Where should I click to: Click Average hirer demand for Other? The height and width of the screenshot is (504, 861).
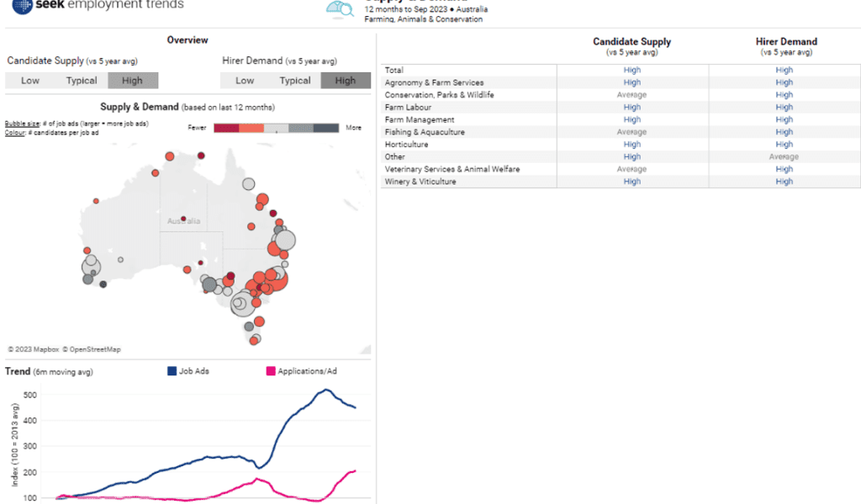point(784,157)
